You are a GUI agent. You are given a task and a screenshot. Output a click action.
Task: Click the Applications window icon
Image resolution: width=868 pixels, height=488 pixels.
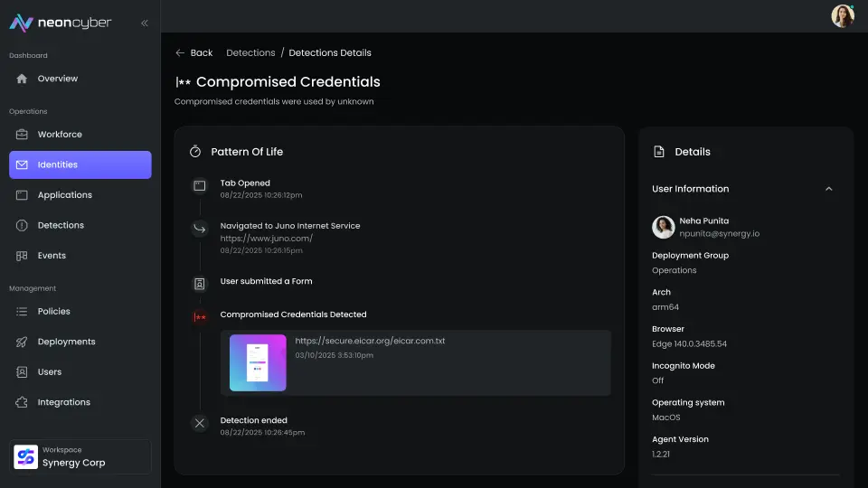[x=22, y=195]
